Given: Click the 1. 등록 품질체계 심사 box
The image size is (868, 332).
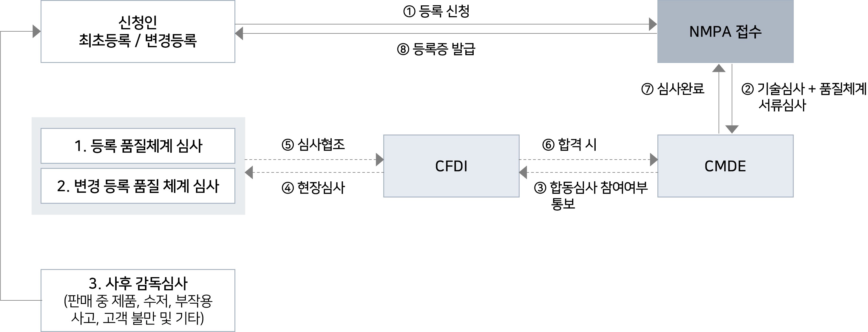Looking at the screenshot, I should click(x=138, y=146).
